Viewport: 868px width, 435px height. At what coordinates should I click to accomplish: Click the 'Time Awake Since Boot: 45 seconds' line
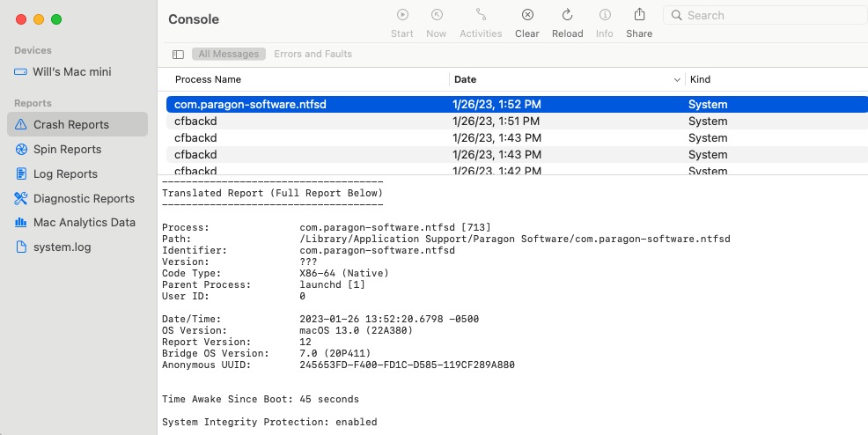click(261, 399)
